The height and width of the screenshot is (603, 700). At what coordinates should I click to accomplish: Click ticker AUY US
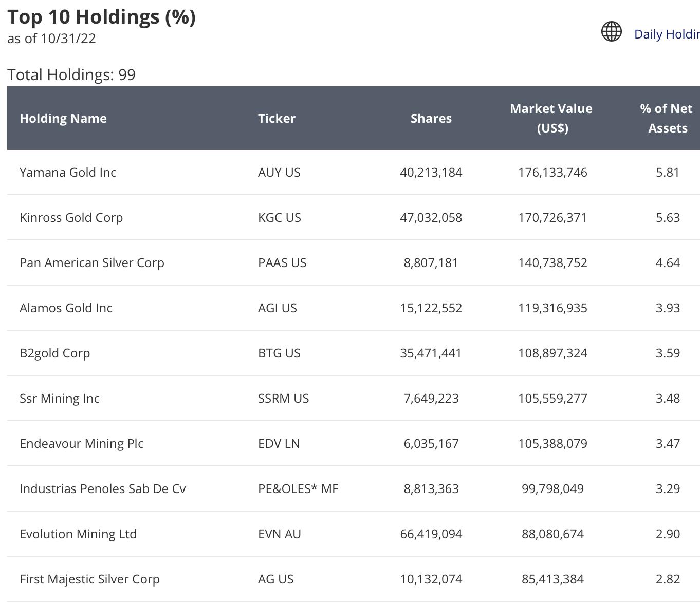pyautogui.click(x=279, y=172)
